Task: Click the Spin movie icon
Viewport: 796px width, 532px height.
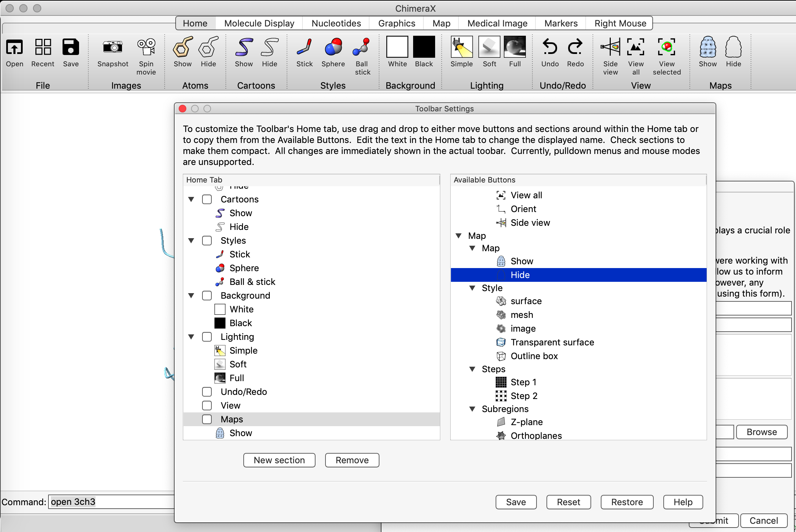Action: tap(146, 47)
